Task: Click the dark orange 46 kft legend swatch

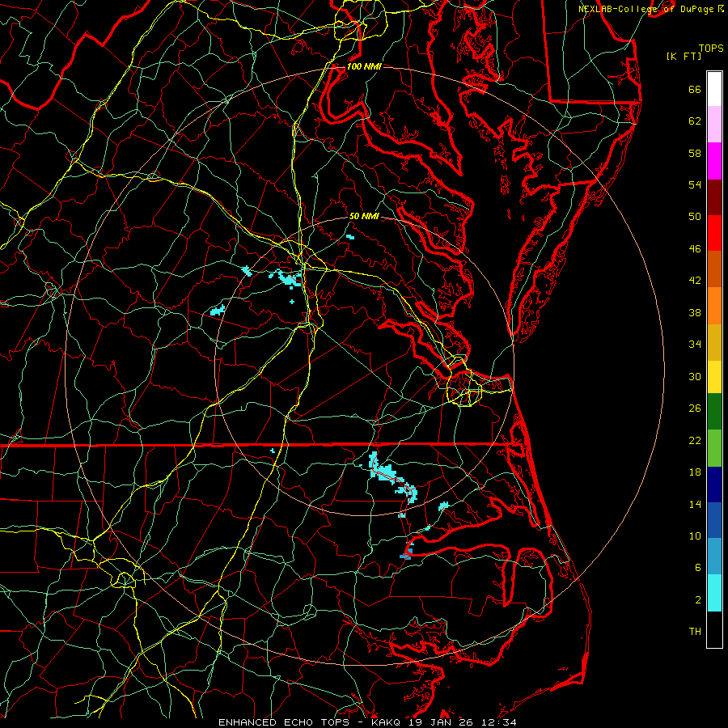Action: click(714, 269)
